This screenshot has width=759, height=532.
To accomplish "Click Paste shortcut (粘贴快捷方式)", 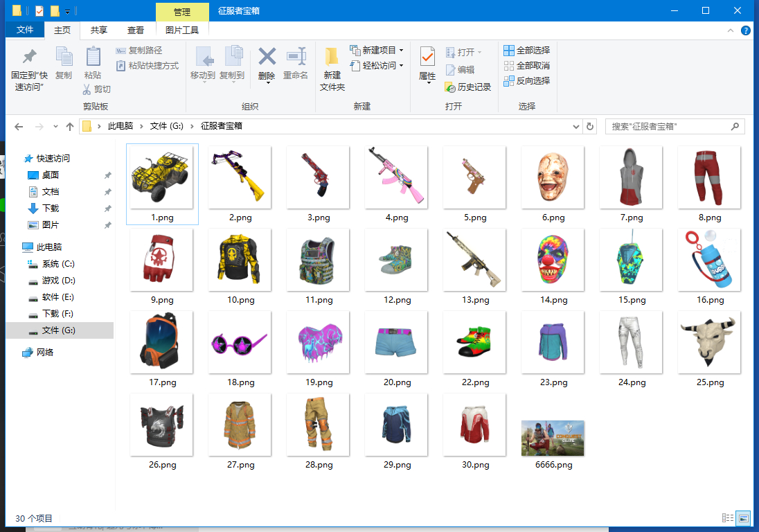I will (147, 65).
